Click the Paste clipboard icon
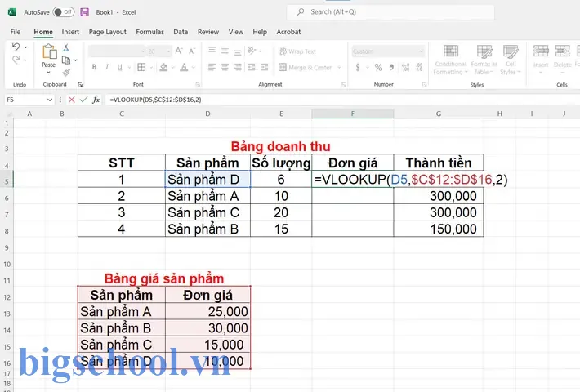The height and width of the screenshot is (392, 580). tap(49, 51)
